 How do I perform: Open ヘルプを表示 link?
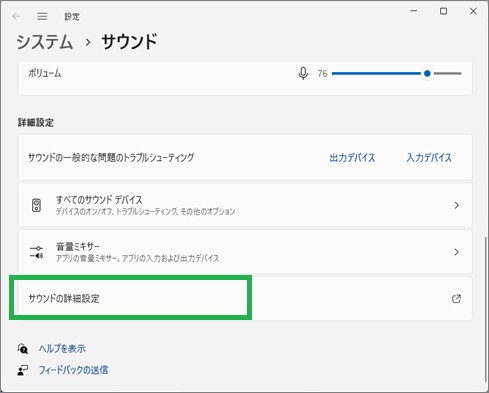coord(62,349)
